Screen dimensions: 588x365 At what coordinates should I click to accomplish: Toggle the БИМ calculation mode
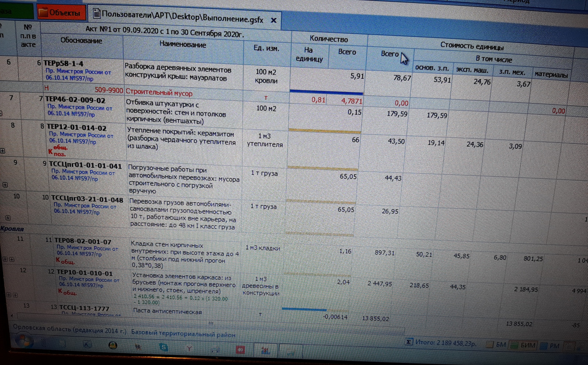click(x=523, y=345)
